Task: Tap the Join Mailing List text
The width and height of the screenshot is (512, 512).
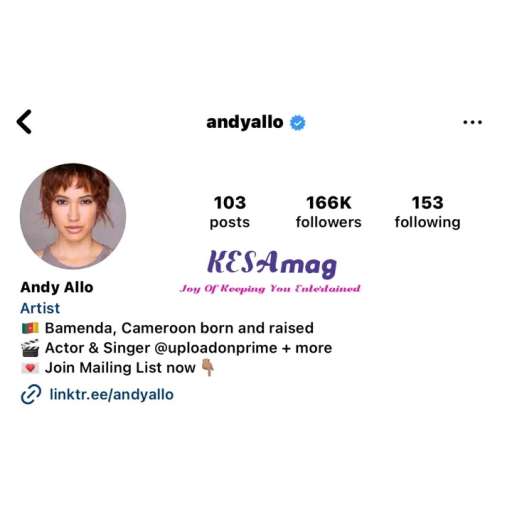Action: click(x=120, y=368)
